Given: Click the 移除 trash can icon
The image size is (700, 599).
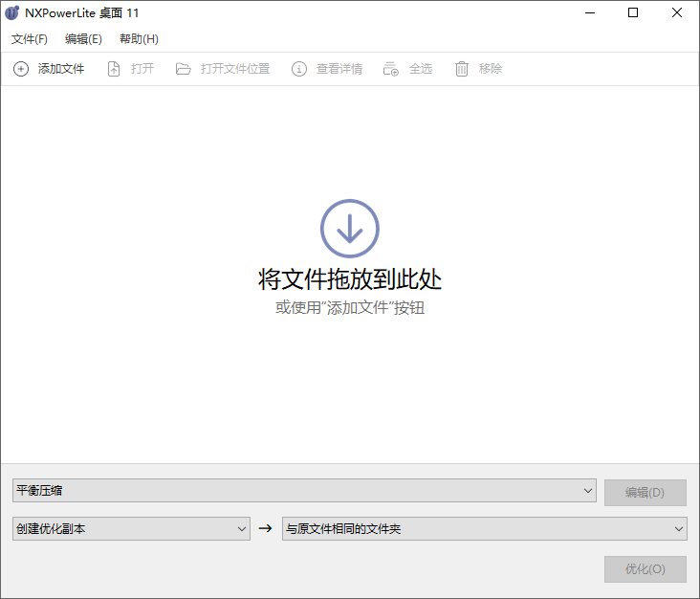Looking at the screenshot, I should (x=462, y=69).
